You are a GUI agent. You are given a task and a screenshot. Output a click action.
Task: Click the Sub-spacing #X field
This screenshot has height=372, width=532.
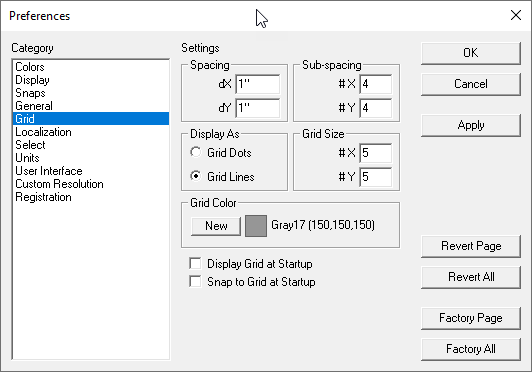click(376, 84)
